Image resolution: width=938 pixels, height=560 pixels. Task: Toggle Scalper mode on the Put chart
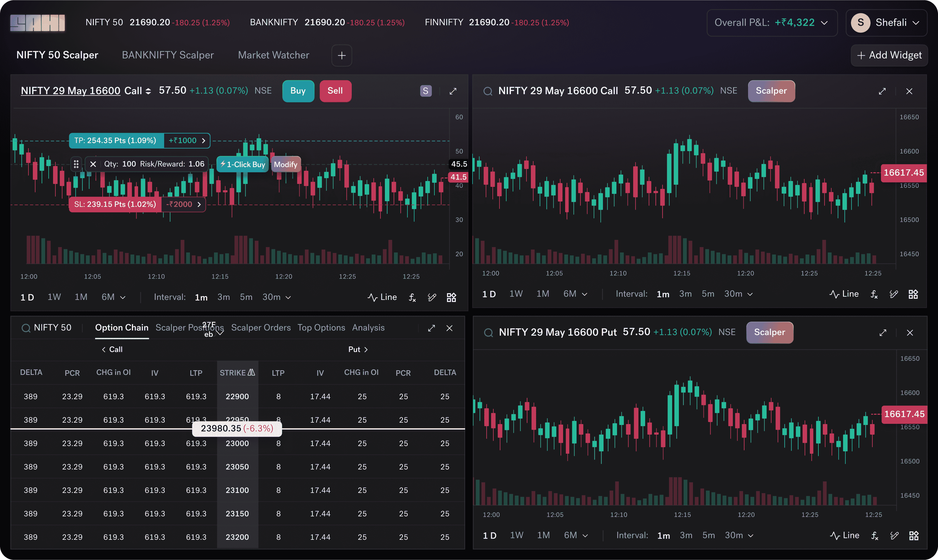[769, 332]
